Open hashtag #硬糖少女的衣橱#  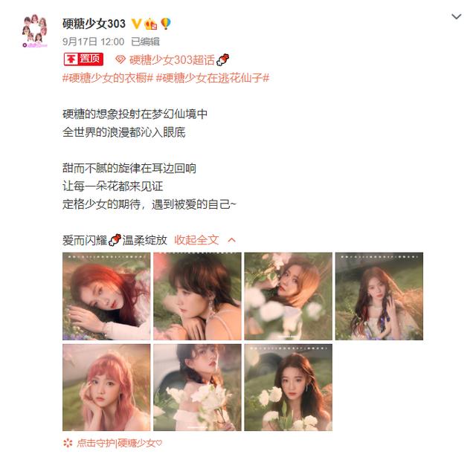[x=107, y=78]
